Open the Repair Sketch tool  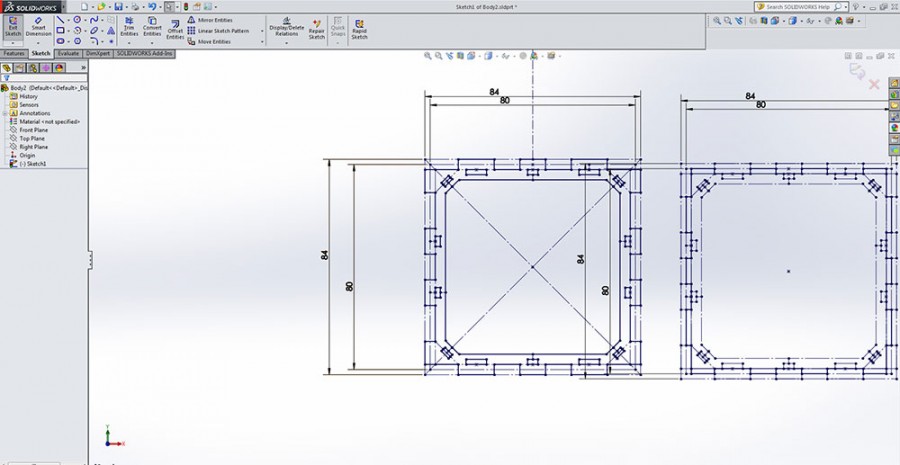pyautogui.click(x=316, y=28)
